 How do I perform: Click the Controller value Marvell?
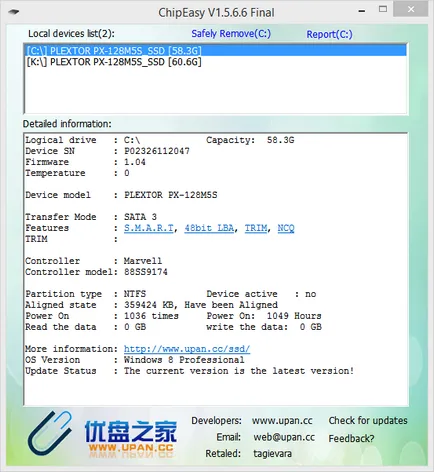click(143, 261)
